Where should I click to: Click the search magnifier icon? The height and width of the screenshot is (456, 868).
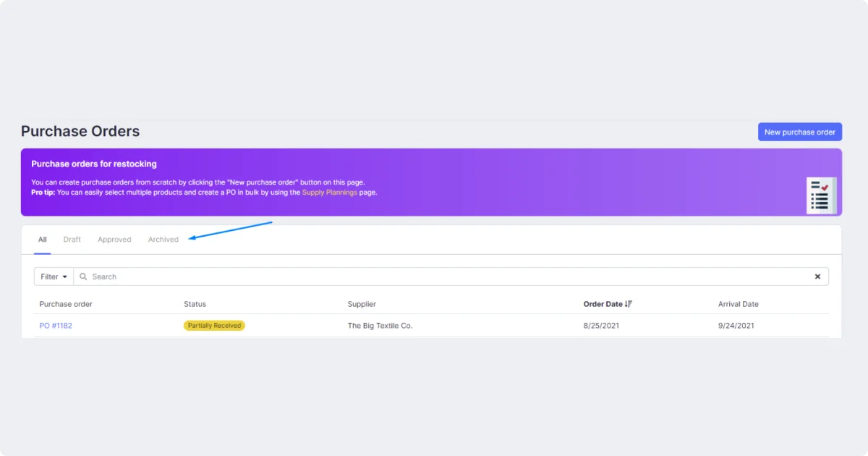[x=83, y=276]
